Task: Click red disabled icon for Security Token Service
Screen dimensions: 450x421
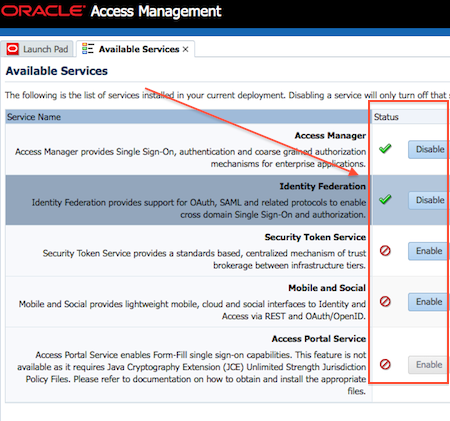Action: (385, 251)
